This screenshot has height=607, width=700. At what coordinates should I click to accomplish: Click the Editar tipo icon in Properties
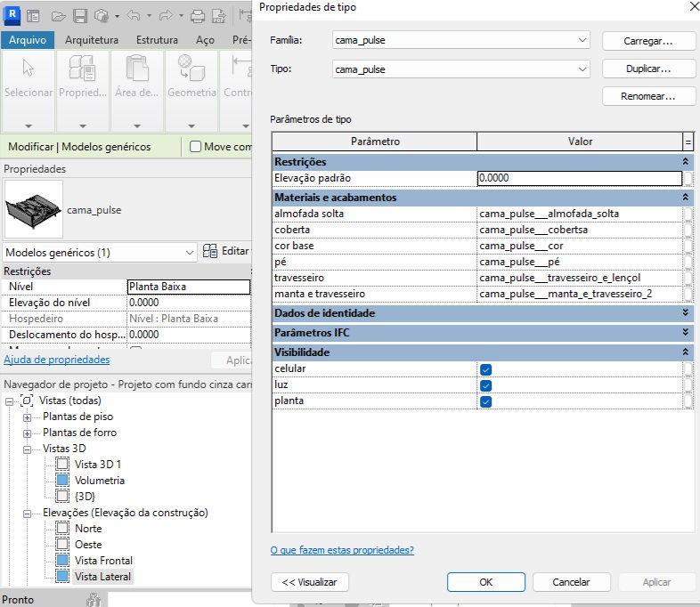click(210, 251)
